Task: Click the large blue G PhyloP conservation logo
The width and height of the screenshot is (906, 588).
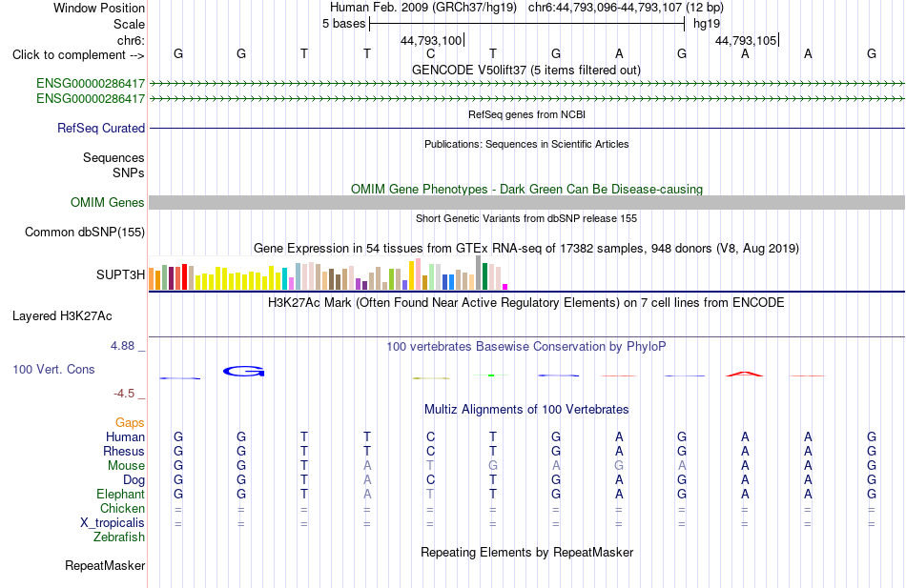Action: click(x=244, y=372)
